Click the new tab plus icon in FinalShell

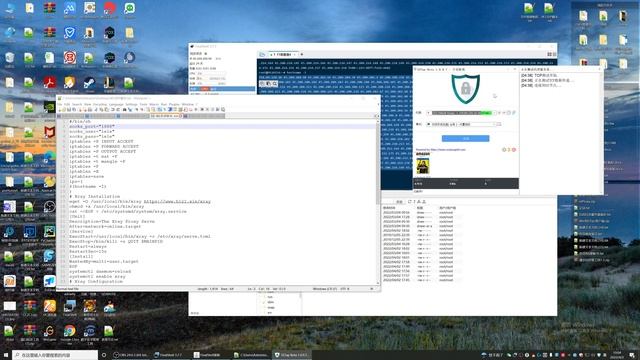point(302,54)
